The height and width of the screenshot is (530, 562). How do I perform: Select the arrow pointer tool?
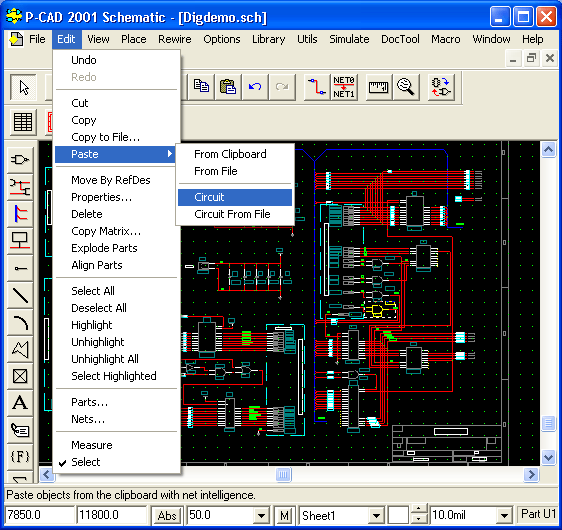click(23, 87)
